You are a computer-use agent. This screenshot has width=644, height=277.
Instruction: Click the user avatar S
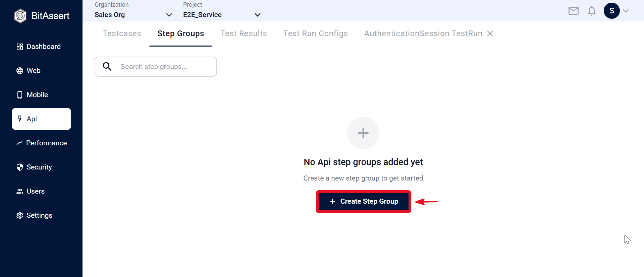coord(612,11)
